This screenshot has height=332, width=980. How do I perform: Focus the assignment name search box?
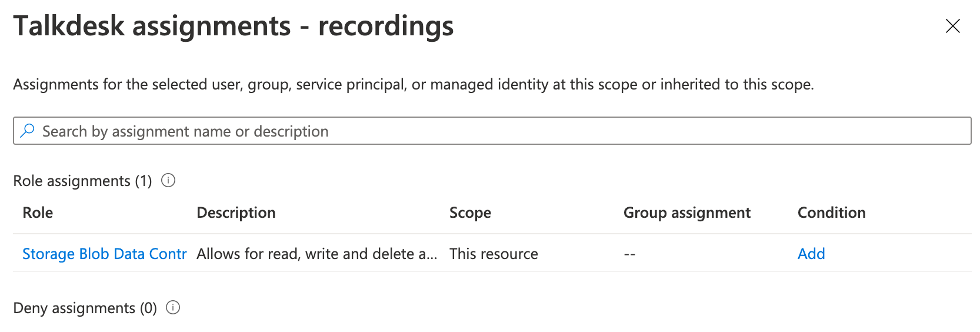point(492,131)
